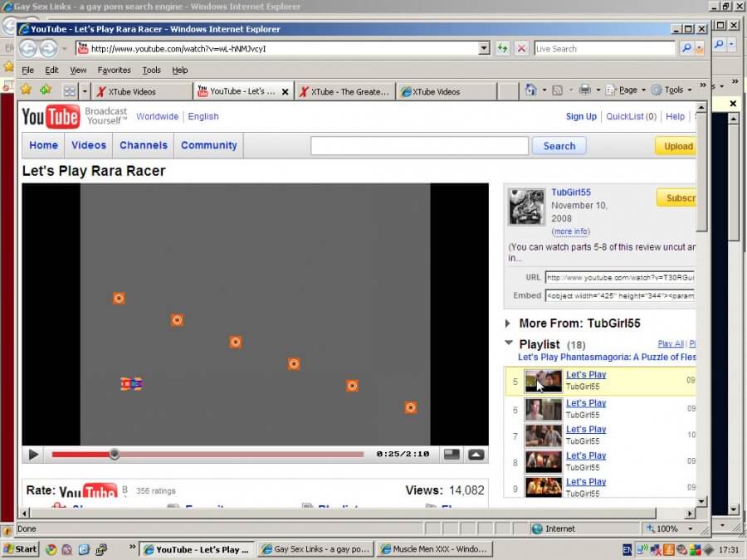The height and width of the screenshot is (560, 747).
Task: Open the Tools gear dropdown in command bar
Action: tap(671, 90)
